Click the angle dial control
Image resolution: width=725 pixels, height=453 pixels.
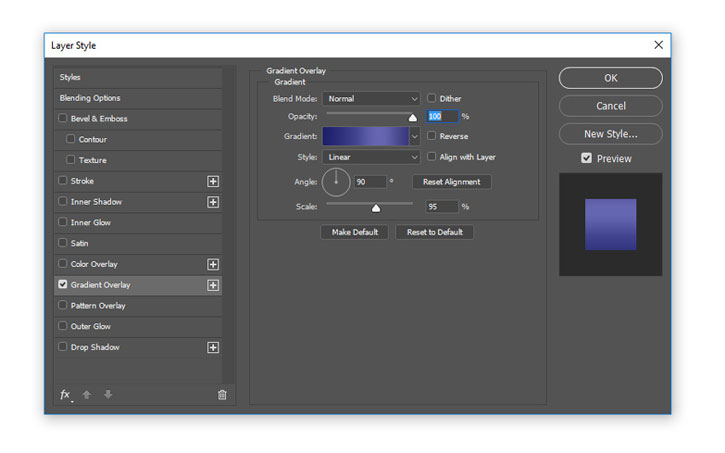click(336, 182)
